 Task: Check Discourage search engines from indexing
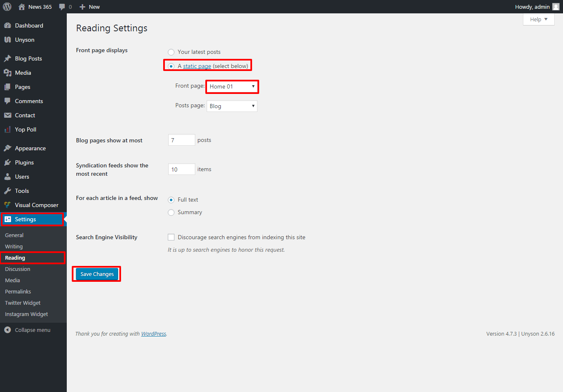tap(171, 237)
